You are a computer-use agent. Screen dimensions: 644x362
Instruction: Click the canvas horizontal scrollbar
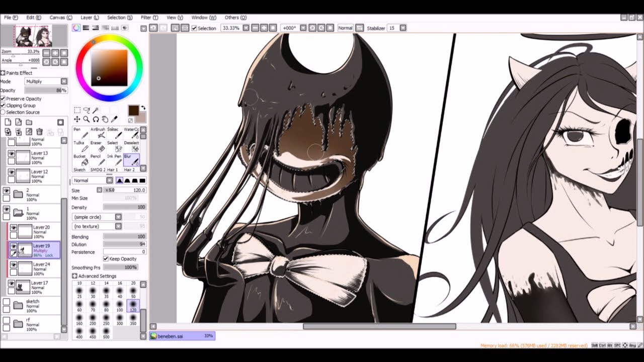point(379,326)
